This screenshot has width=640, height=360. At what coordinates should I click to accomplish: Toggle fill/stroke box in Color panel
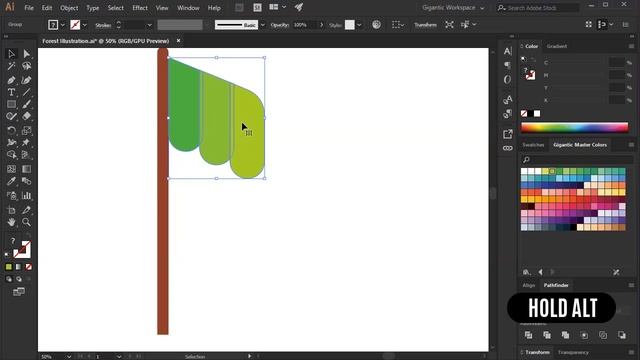(530, 75)
